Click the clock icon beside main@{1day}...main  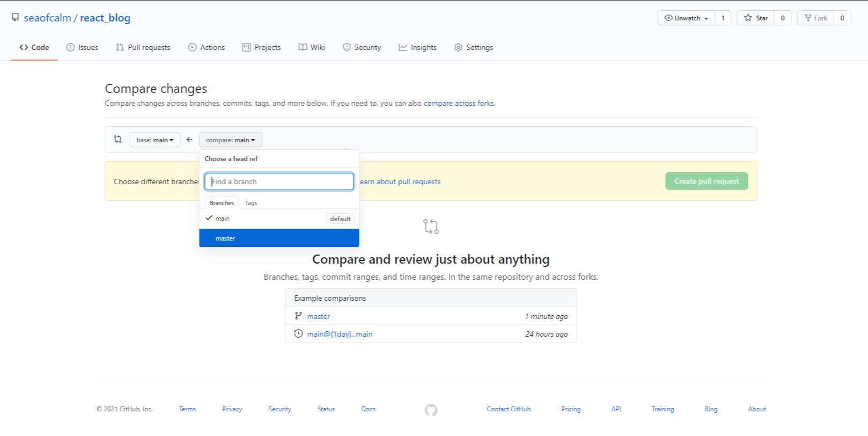pos(298,333)
